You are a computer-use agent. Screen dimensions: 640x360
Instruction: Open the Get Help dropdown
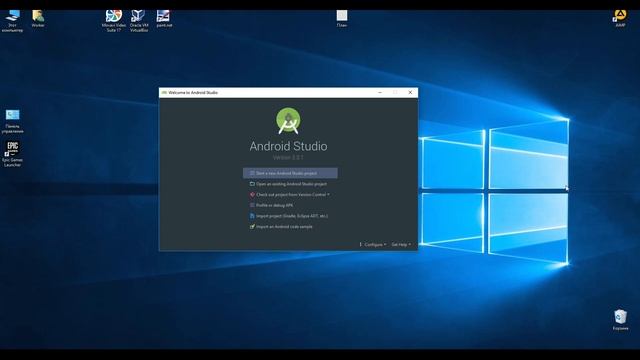401,244
